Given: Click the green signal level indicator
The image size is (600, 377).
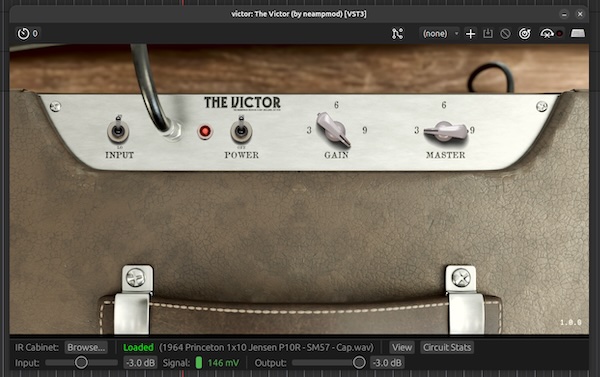Looking at the screenshot, I should [199, 362].
